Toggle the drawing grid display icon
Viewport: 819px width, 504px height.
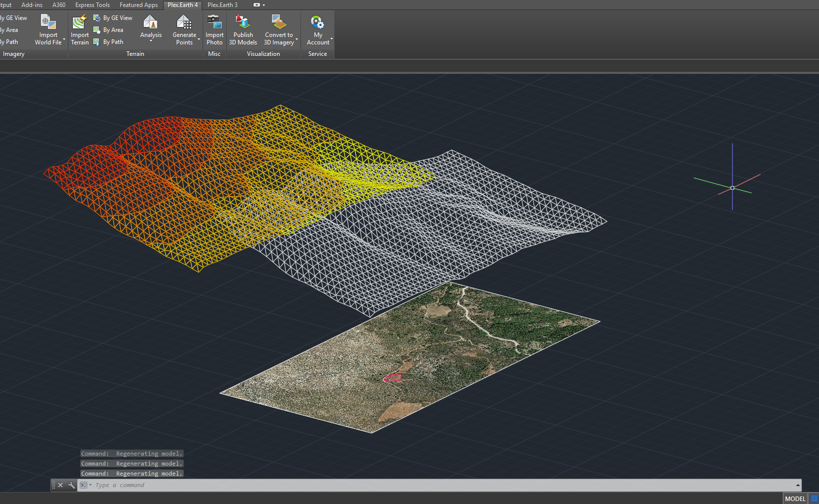click(x=814, y=499)
